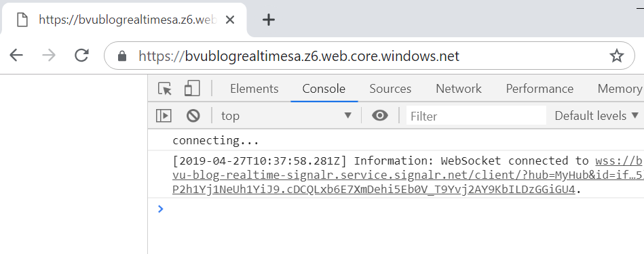
Task: Click the browser forward arrow
Action: 49,56
